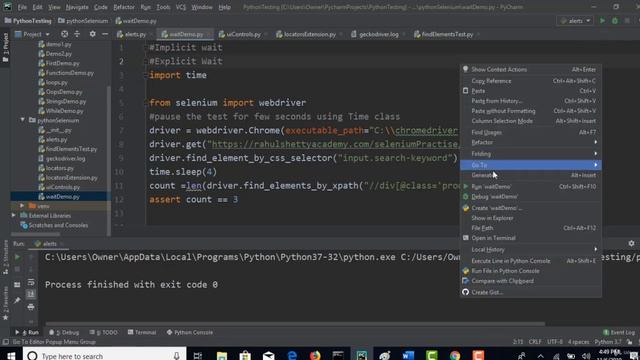Open the VCS menu
This screenshot has height=360, width=640.
click(x=180, y=7)
